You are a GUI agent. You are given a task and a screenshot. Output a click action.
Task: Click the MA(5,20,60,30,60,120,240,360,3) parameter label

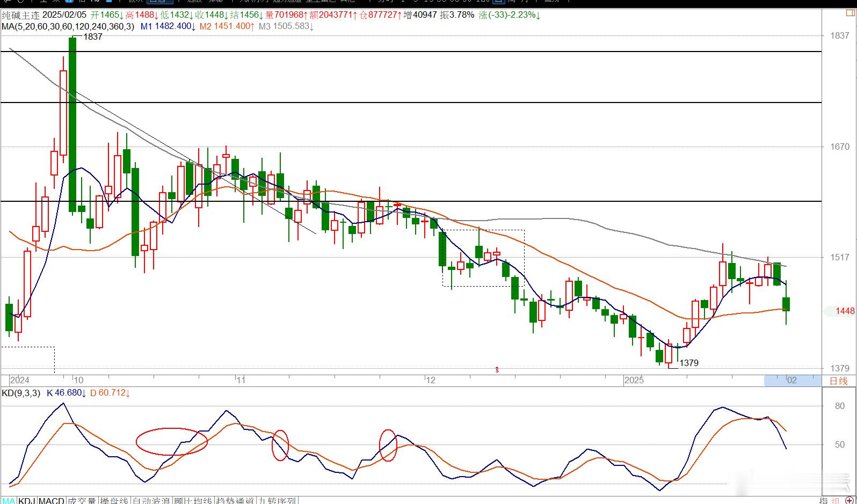coord(68,26)
